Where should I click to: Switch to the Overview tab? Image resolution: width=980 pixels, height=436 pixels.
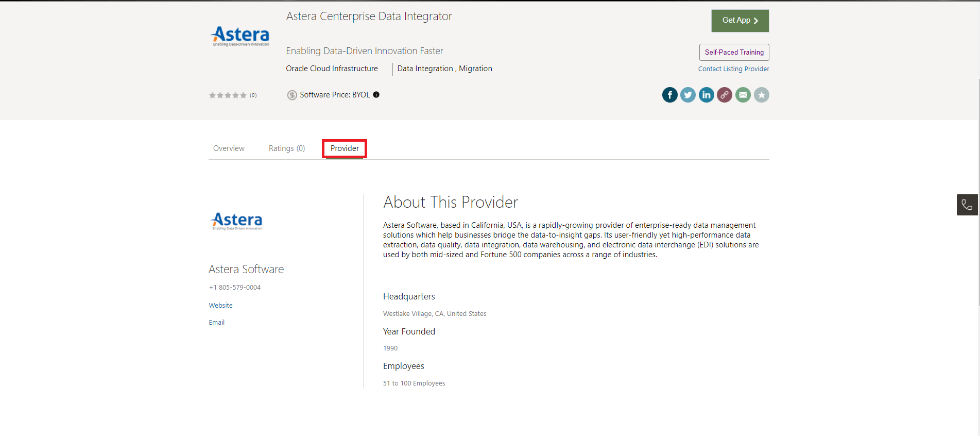229,148
